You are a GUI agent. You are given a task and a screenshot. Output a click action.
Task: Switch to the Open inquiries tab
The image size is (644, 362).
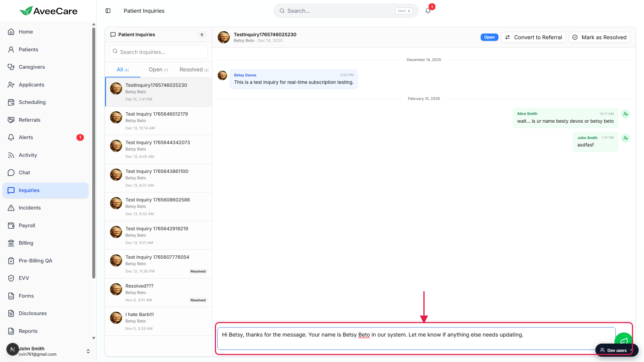pyautogui.click(x=158, y=70)
